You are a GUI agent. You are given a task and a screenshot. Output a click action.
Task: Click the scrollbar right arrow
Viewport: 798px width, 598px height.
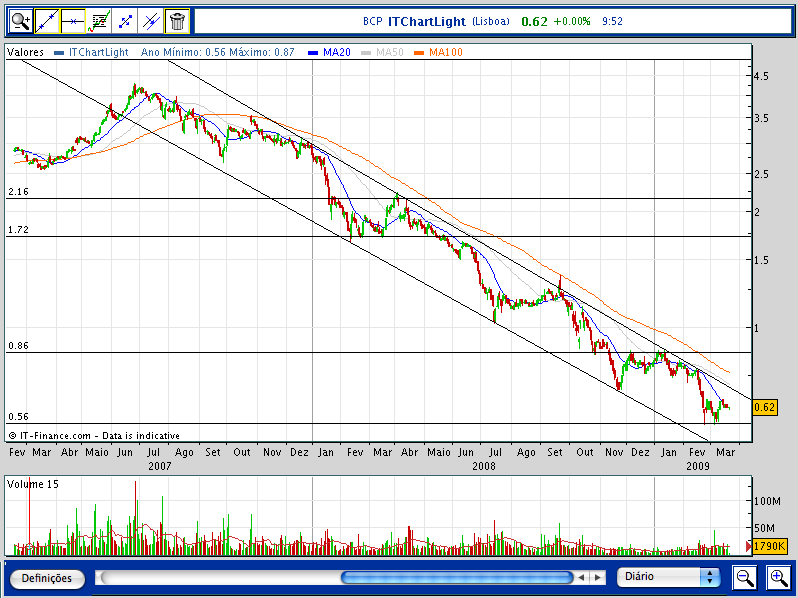[x=598, y=578]
